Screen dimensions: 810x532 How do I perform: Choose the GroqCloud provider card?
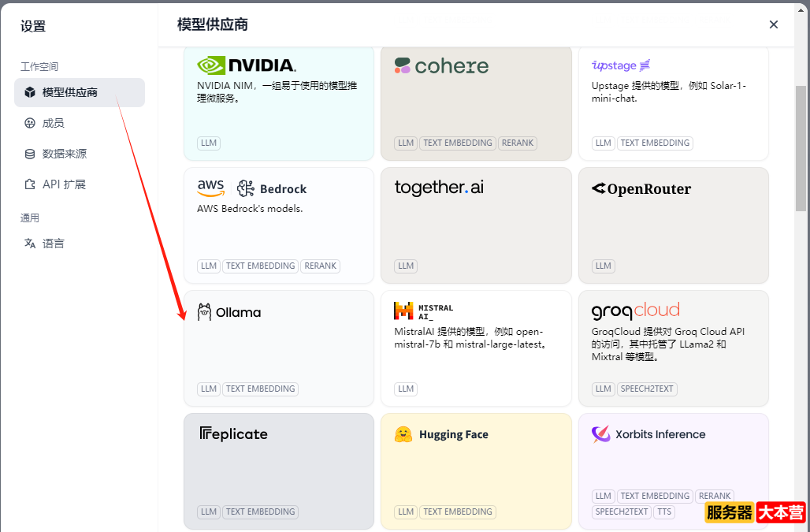pos(673,348)
